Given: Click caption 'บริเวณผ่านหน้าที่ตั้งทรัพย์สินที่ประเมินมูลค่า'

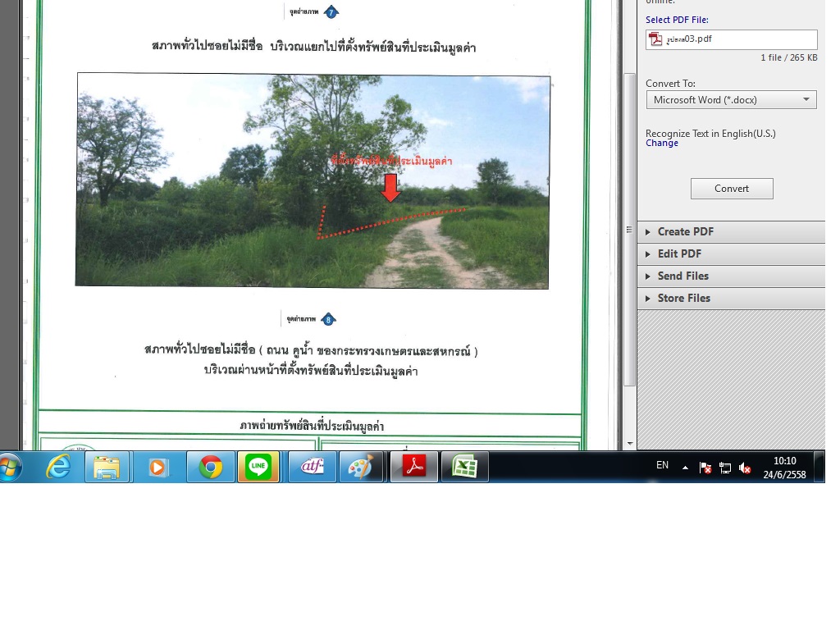Looking at the screenshot, I should click(311, 371).
